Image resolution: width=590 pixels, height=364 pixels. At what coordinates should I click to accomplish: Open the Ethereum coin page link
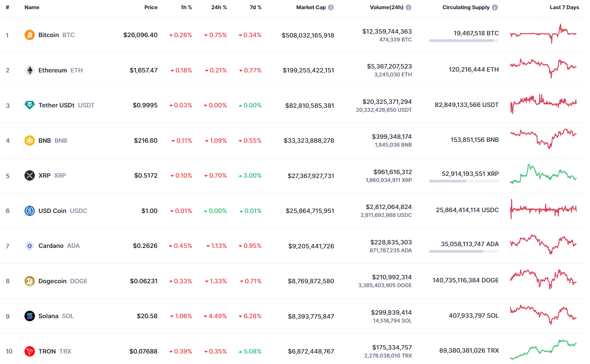coord(52,70)
